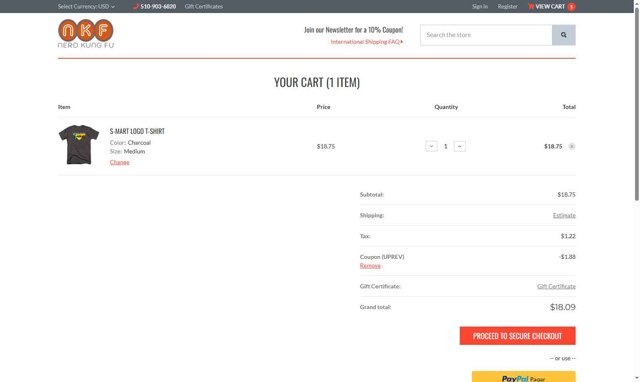Open the Register link
Viewport: 640px width, 382px height.
[507, 7]
